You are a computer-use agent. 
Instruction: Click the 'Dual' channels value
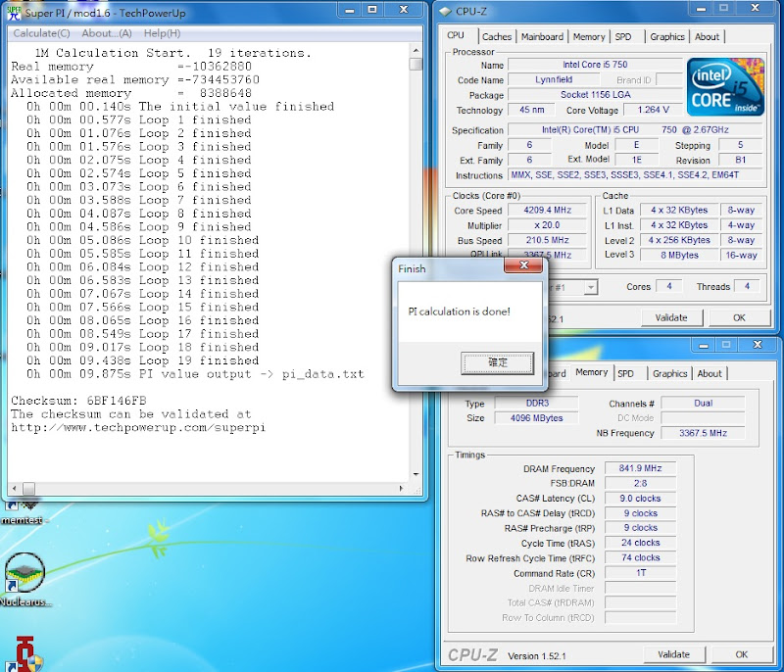703,403
